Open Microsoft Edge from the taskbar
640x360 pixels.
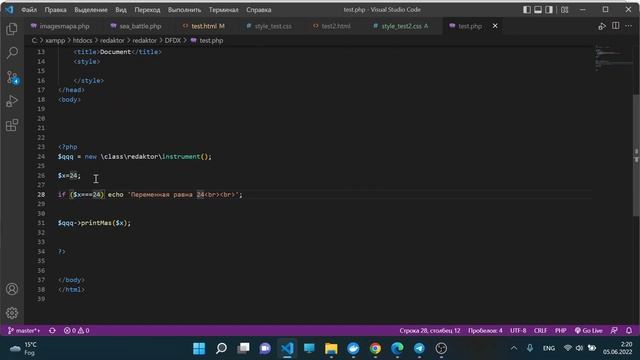(397, 348)
